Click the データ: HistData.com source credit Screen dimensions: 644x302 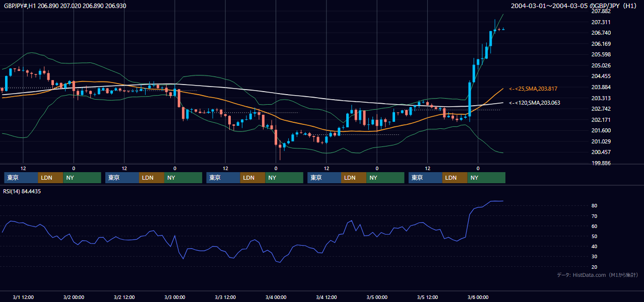(598, 275)
